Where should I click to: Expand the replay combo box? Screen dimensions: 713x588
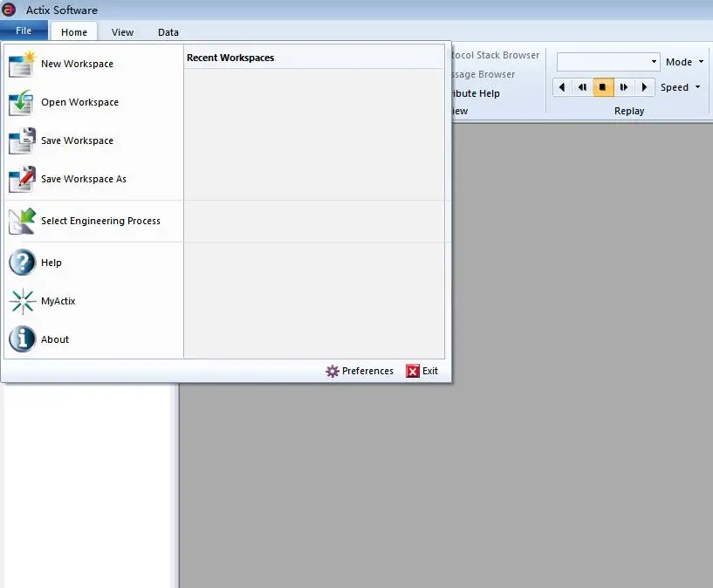click(654, 62)
